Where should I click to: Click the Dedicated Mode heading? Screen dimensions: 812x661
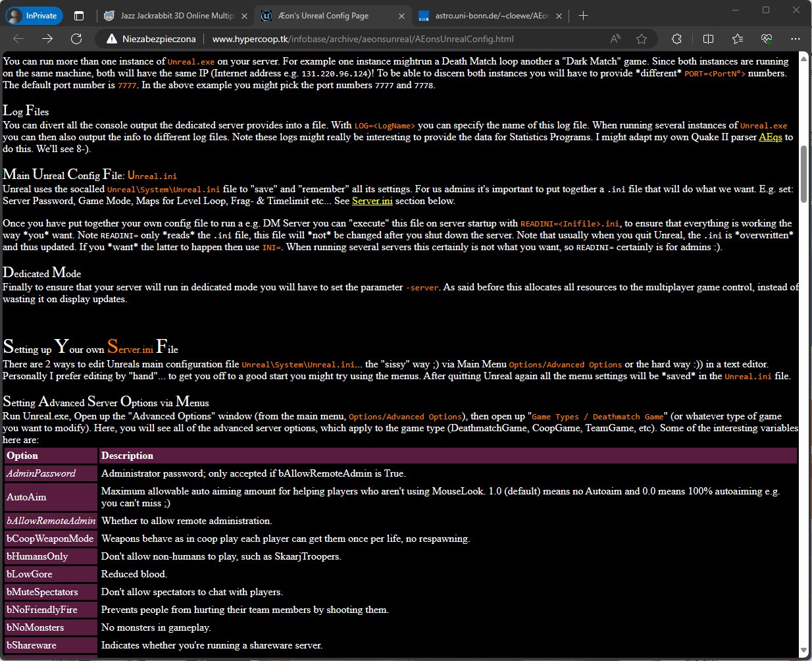coord(42,273)
